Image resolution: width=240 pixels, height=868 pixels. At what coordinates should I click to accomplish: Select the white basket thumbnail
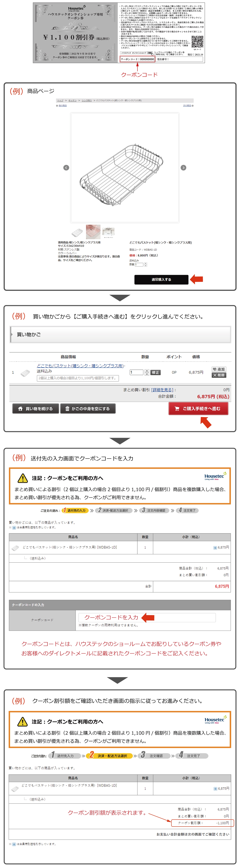point(77,232)
